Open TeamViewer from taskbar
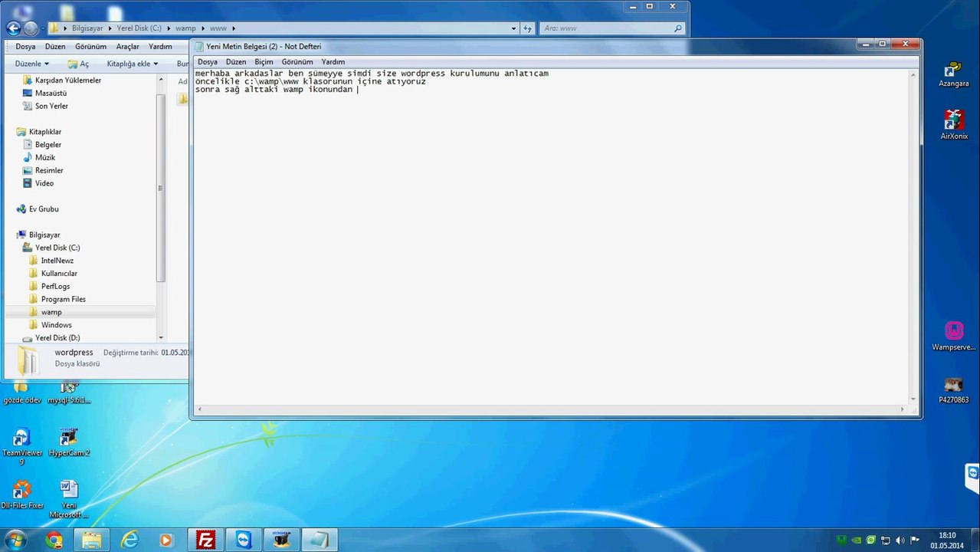The image size is (980, 552). (x=244, y=540)
